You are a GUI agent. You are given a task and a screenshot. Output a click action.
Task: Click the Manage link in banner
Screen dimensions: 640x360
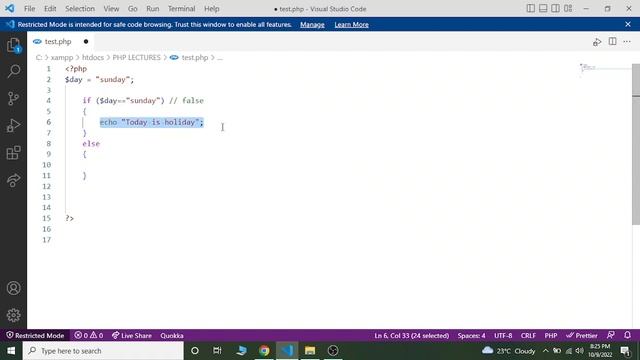point(312,24)
